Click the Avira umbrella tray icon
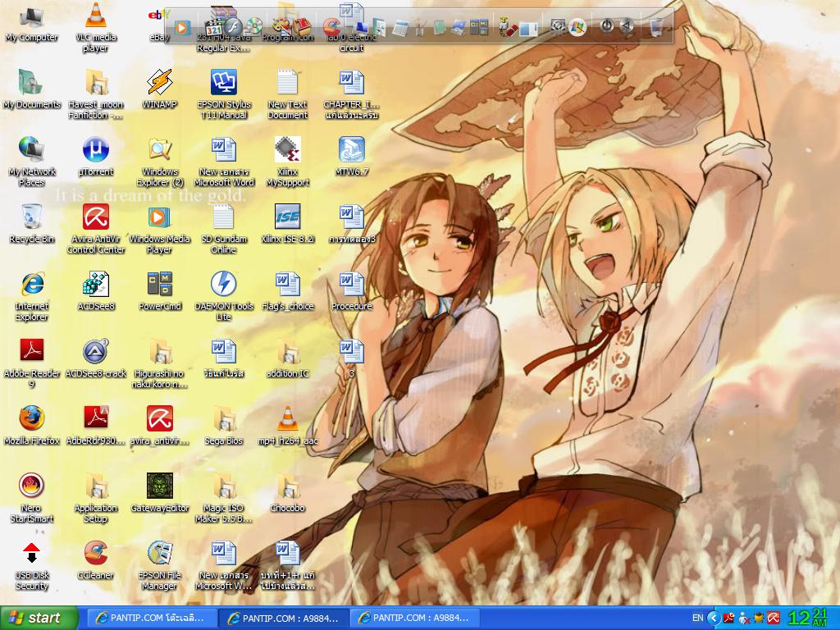 (x=773, y=619)
